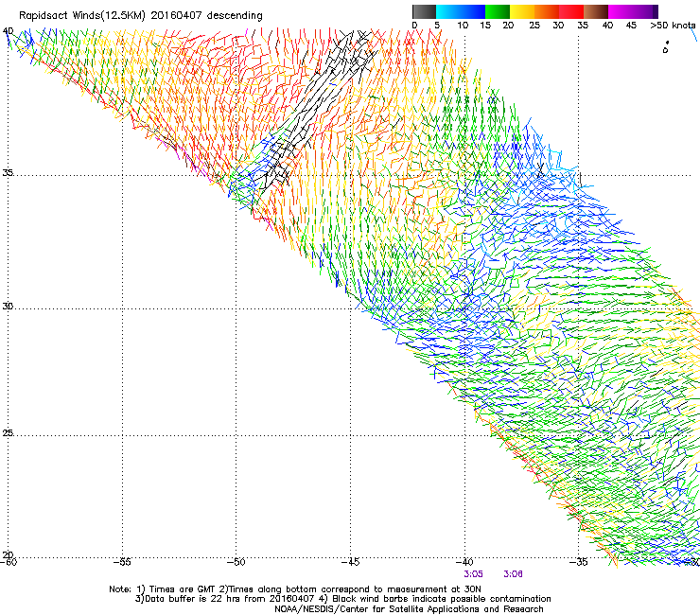Image resolution: width=700 pixels, height=615 pixels.
Task: Click the green 15-20 knots legend swatch
Action: 498,11
